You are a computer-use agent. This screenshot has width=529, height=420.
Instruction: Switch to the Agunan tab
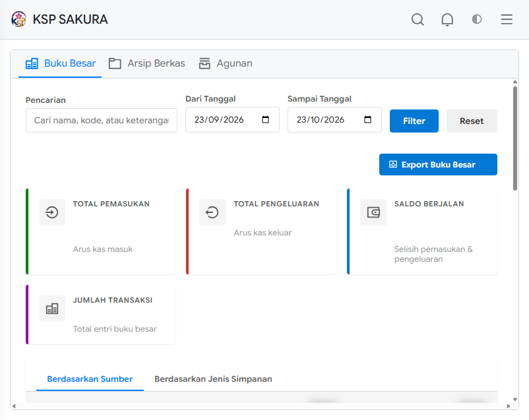click(226, 63)
